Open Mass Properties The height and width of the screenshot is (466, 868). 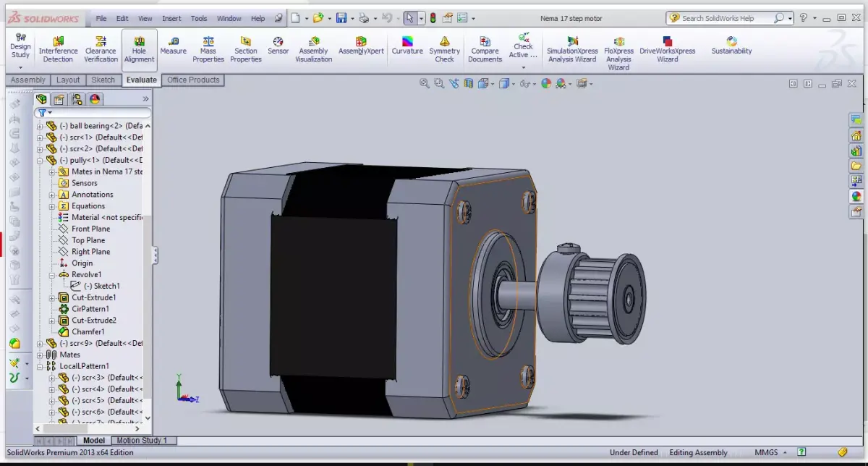(208, 48)
